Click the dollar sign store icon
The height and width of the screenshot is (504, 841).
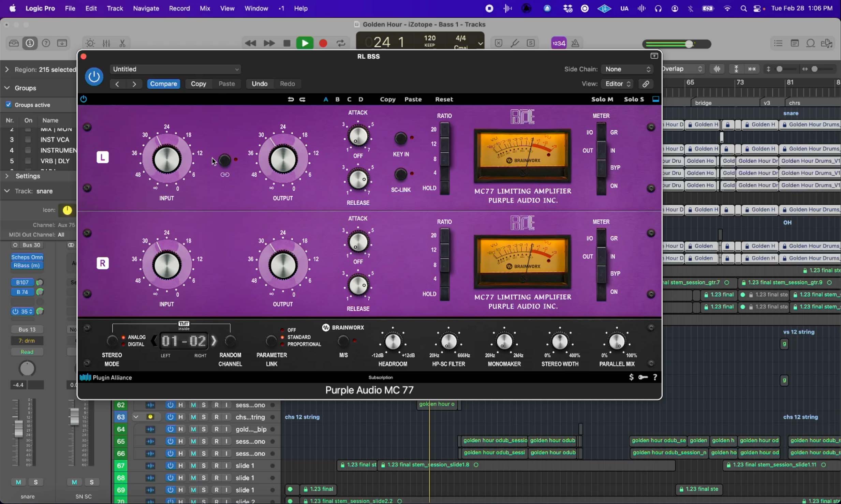coord(631,377)
